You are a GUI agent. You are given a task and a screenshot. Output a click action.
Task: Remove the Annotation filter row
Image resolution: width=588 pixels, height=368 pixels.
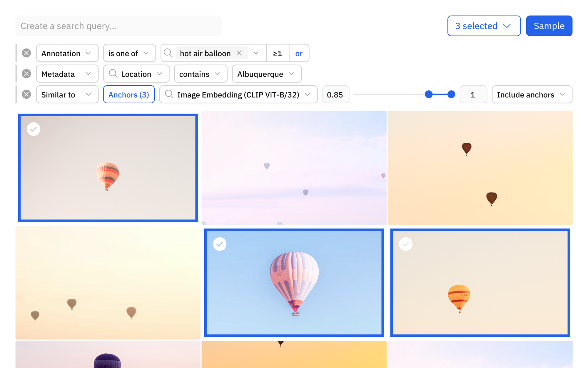[x=26, y=53]
